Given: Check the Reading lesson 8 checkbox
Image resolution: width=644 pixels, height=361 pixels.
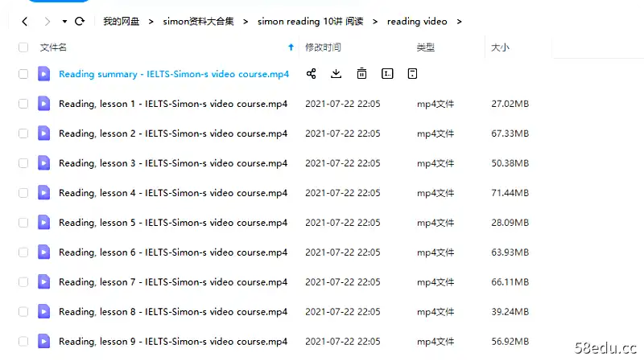Looking at the screenshot, I should pyautogui.click(x=23, y=312).
